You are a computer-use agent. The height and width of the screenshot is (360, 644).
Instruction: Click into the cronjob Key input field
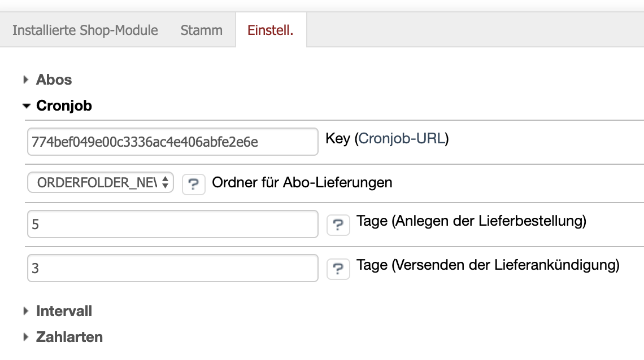point(172,142)
